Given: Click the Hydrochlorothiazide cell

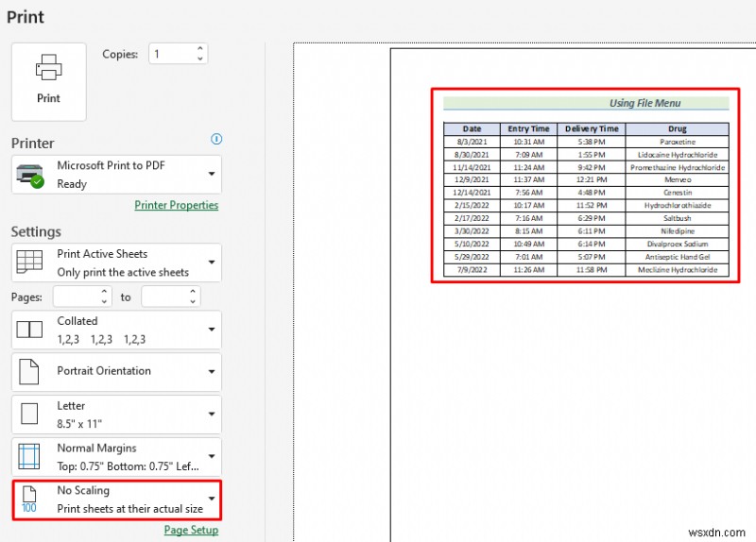Looking at the screenshot, I should coord(678,205).
